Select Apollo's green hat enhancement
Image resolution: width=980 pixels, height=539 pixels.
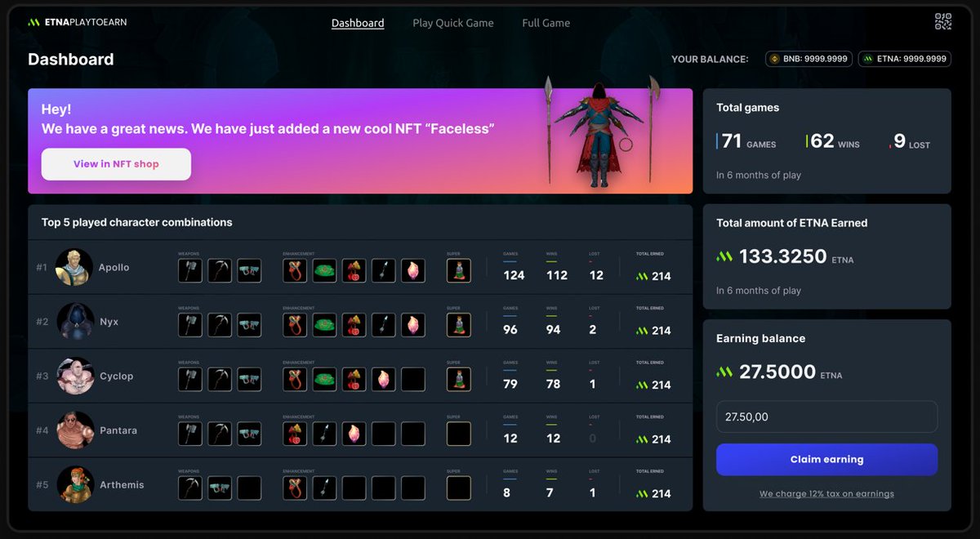324,270
